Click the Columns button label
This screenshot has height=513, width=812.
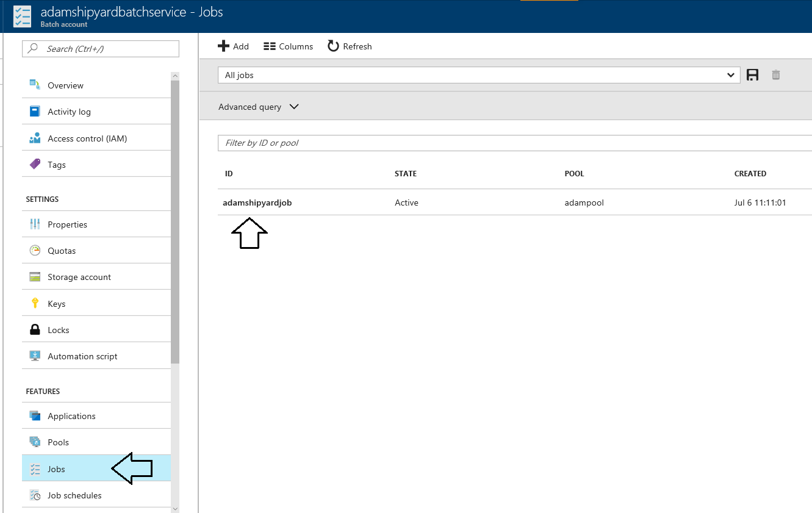click(296, 46)
